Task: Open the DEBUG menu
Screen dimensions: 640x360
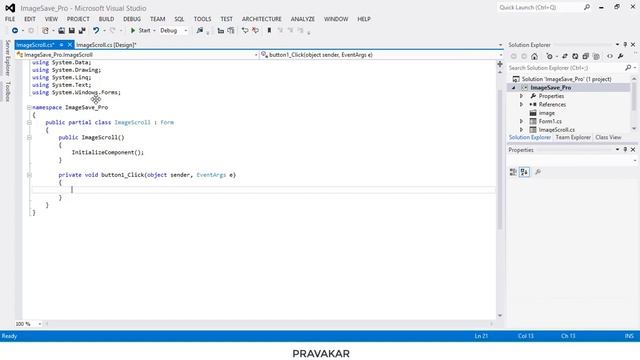Action: point(132,19)
